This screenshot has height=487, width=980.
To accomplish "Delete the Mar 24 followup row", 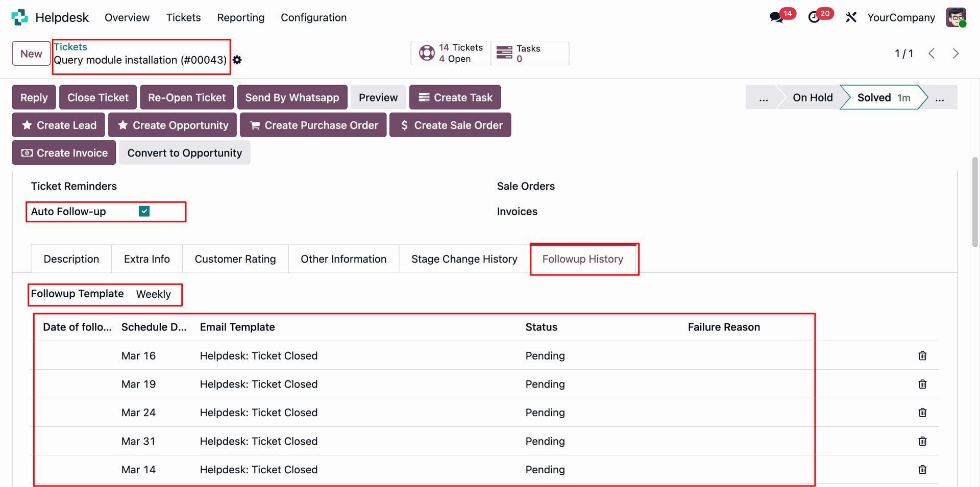I will pos(922,413).
